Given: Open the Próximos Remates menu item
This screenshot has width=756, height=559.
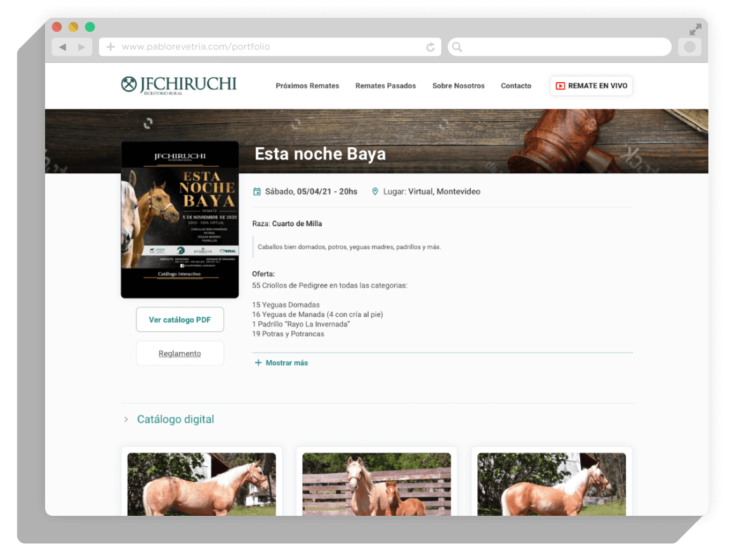Looking at the screenshot, I should [x=307, y=86].
